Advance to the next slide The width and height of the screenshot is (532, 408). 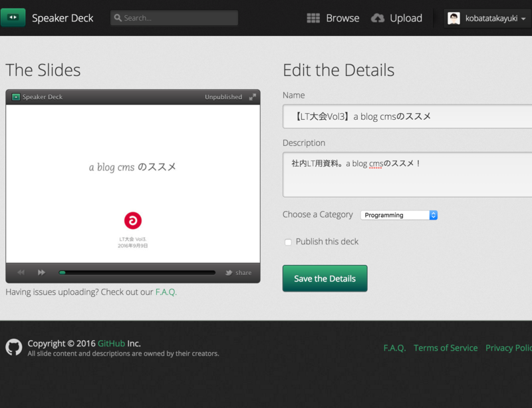(x=41, y=272)
